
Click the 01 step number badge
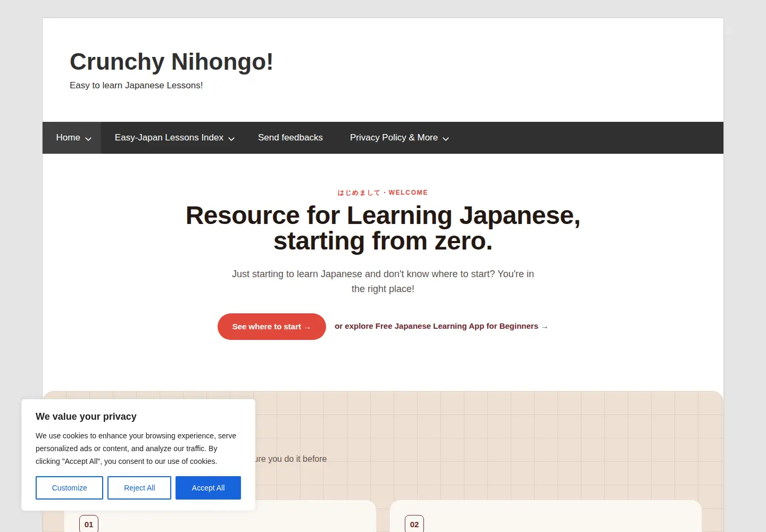pos(89,524)
